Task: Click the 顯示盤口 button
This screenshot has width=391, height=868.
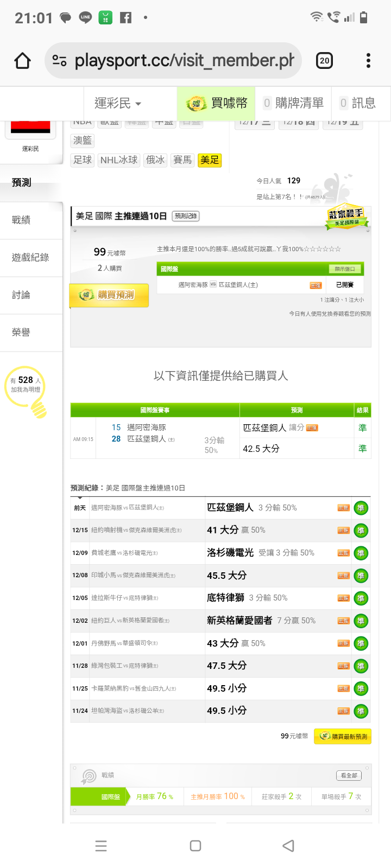Action: 344,269
